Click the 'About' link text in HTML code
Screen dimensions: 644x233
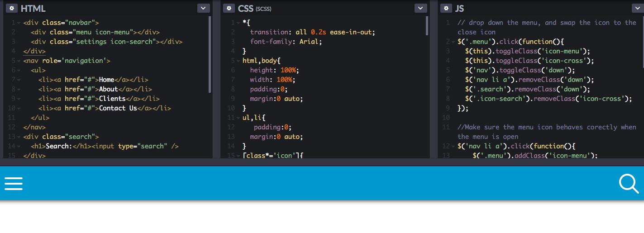coord(109,89)
